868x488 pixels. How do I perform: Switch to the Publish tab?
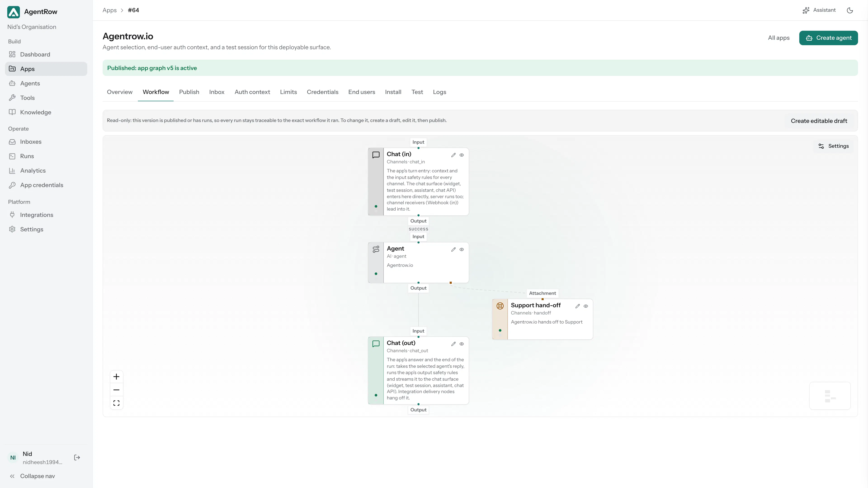tap(189, 92)
